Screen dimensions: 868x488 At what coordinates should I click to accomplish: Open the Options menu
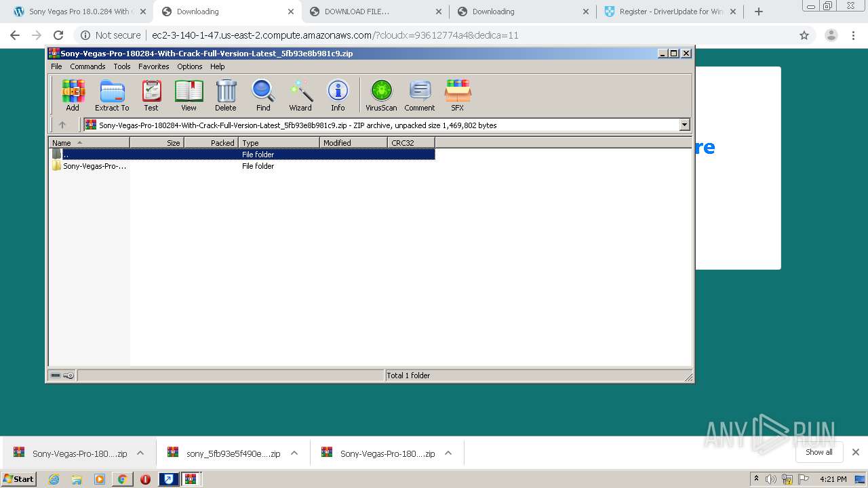(190, 66)
